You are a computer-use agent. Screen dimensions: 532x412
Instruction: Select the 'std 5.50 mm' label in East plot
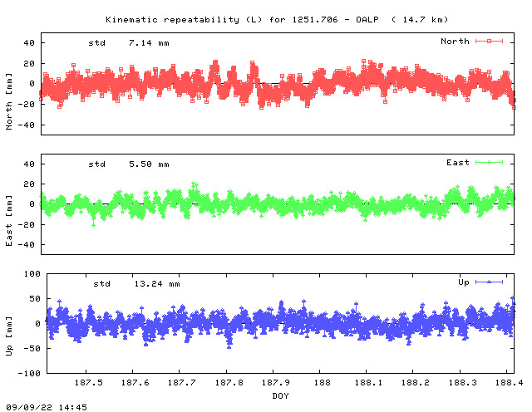[x=129, y=164]
